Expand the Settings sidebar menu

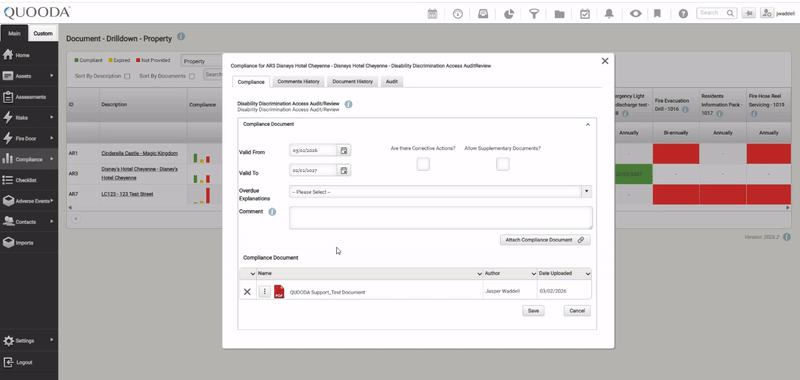pyautogui.click(x=29, y=341)
